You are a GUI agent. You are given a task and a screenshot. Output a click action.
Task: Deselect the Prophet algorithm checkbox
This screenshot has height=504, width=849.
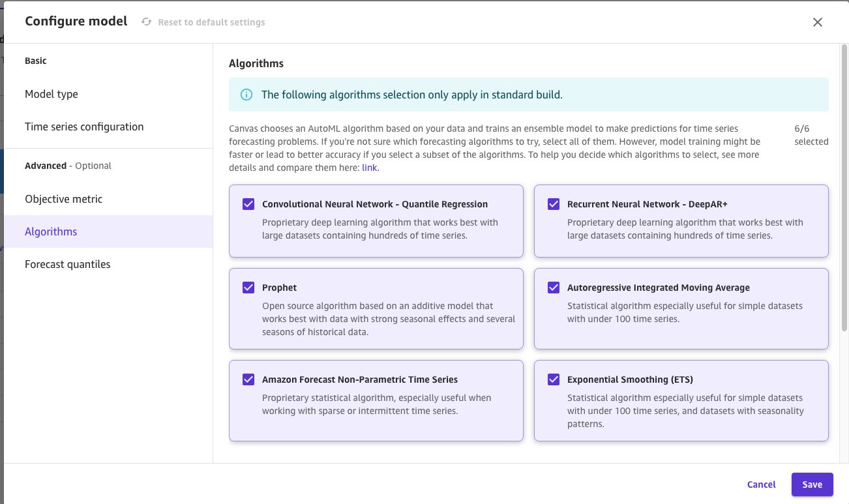click(x=248, y=288)
